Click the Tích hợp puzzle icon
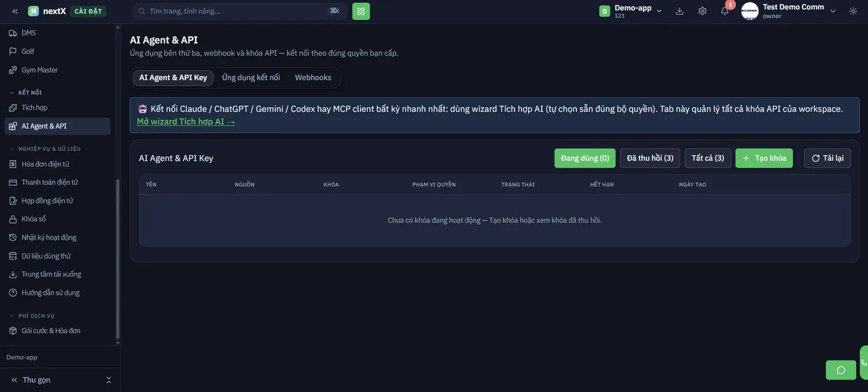 click(x=13, y=108)
